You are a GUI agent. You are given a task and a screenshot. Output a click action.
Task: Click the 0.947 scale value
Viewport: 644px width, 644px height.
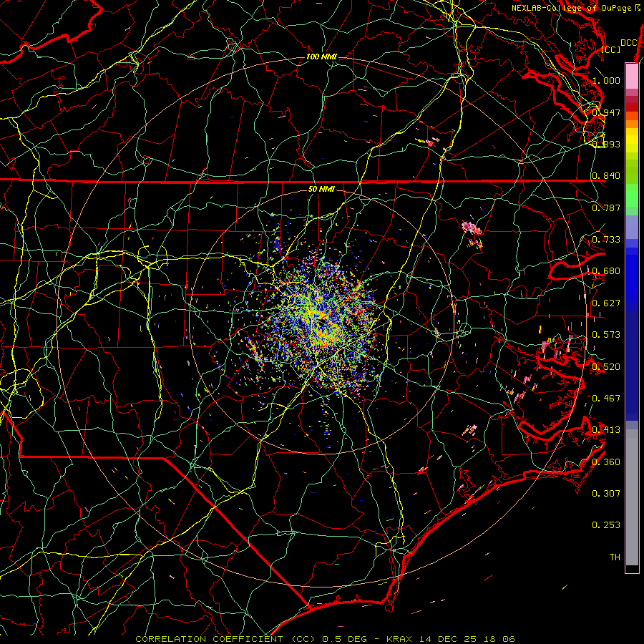click(x=606, y=112)
